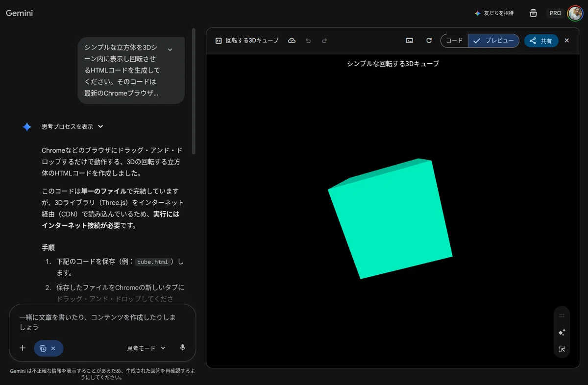Open the account profile avatar

coord(575,13)
